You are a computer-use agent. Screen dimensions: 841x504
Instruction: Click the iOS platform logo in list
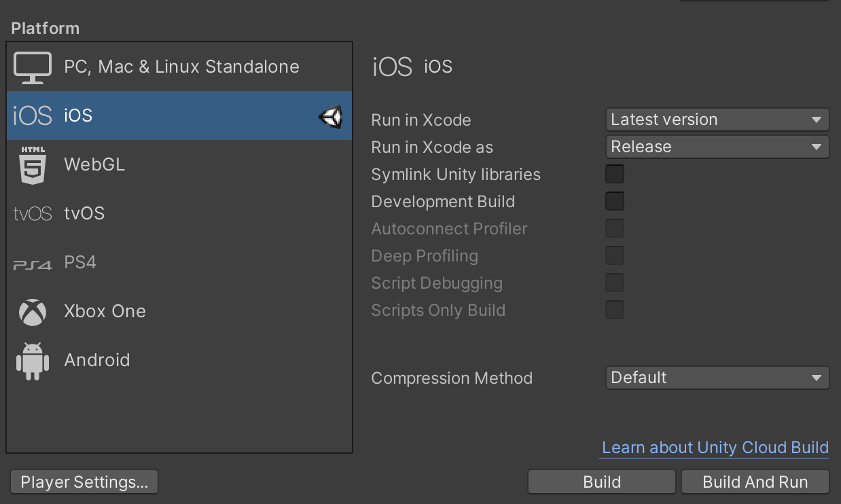[32, 116]
